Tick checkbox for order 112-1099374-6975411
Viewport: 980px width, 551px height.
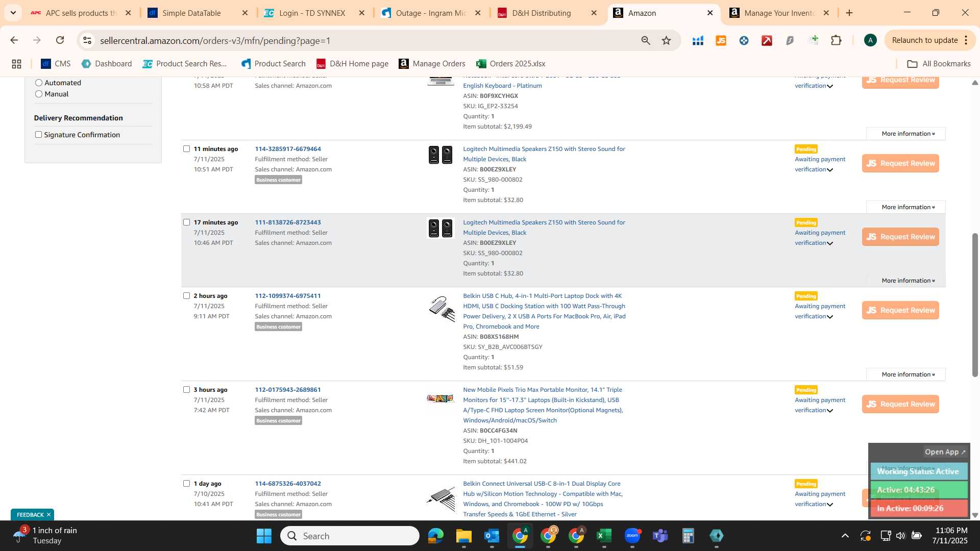(x=186, y=296)
